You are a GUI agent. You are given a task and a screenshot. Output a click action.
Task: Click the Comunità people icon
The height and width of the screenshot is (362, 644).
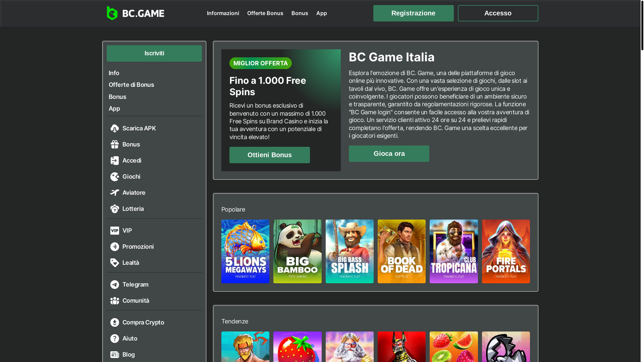(115, 301)
